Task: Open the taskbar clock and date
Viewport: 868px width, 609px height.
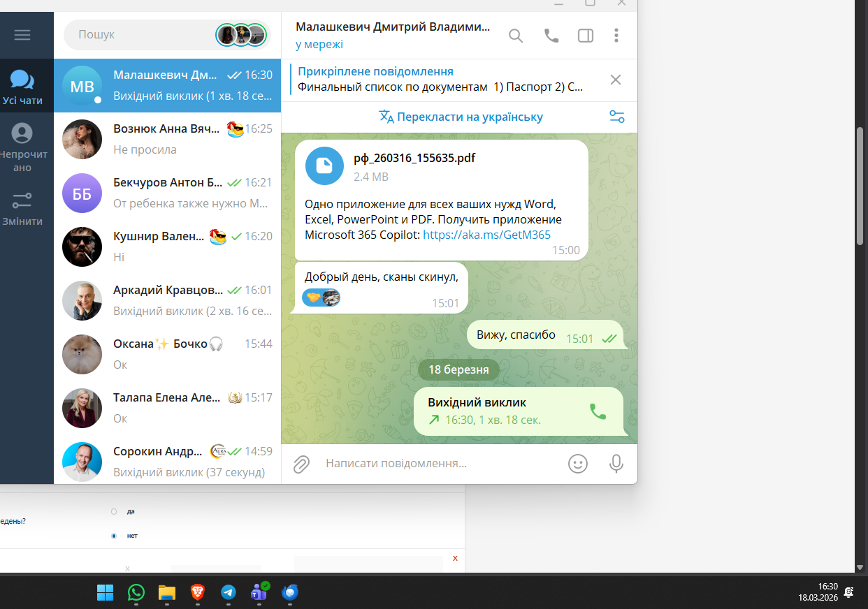Action: click(818, 592)
